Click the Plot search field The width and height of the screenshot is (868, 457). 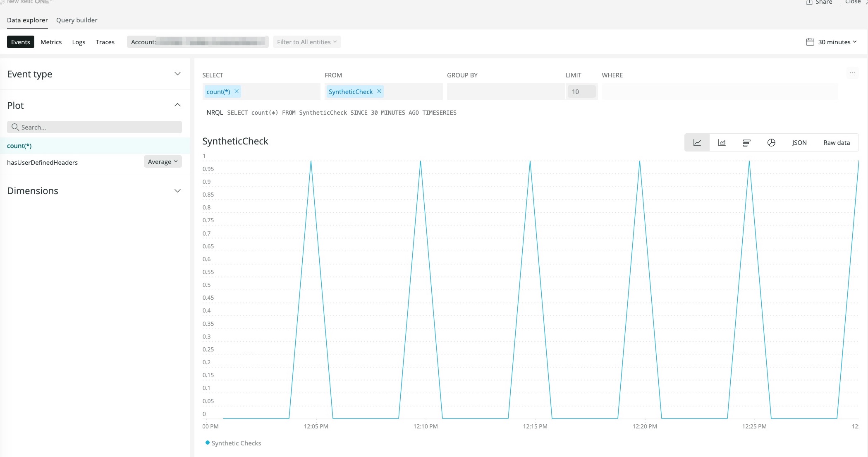tap(94, 127)
